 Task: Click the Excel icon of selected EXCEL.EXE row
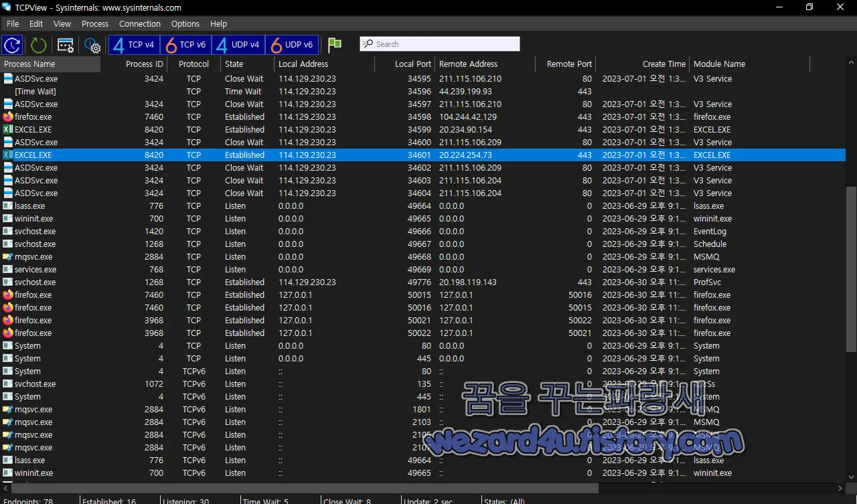point(8,155)
